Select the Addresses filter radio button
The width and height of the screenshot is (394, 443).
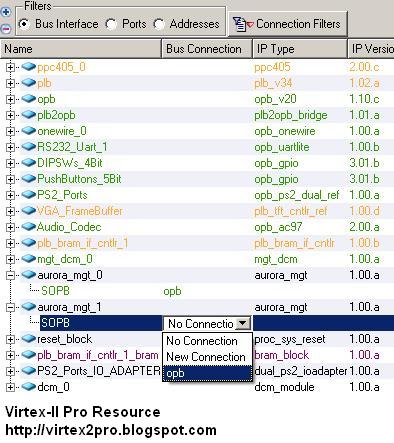tap(158, 24)
